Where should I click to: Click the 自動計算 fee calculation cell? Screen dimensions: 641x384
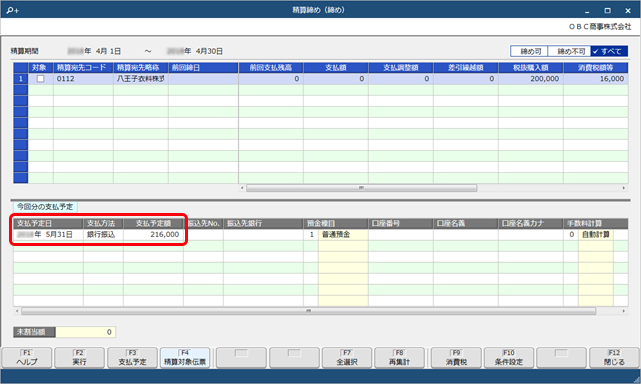pos(596,235)
